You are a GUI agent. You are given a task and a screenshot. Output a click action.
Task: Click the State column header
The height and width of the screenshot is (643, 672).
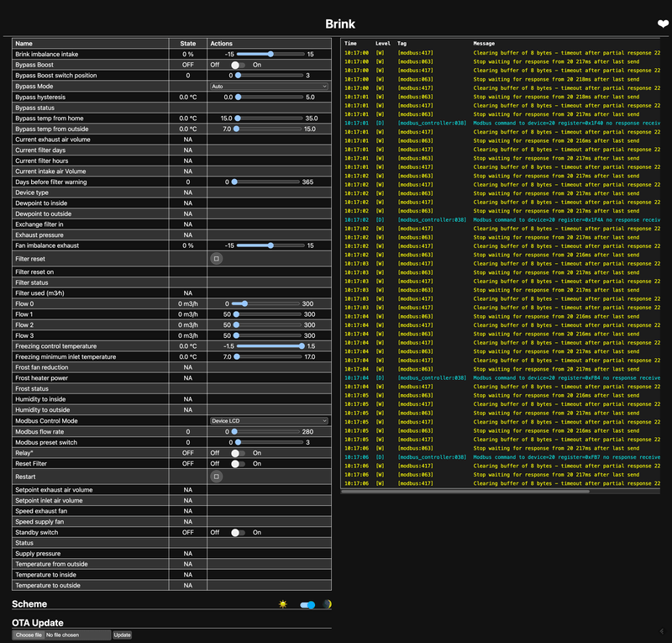187,44
